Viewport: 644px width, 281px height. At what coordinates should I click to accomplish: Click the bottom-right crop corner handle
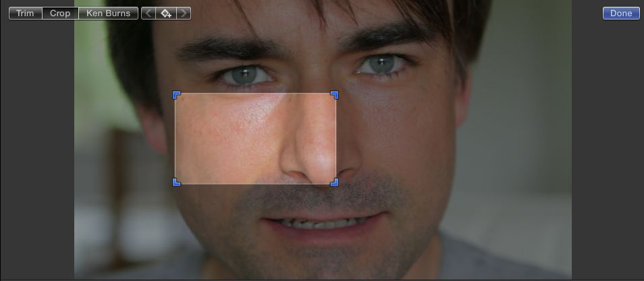[334, 182]
